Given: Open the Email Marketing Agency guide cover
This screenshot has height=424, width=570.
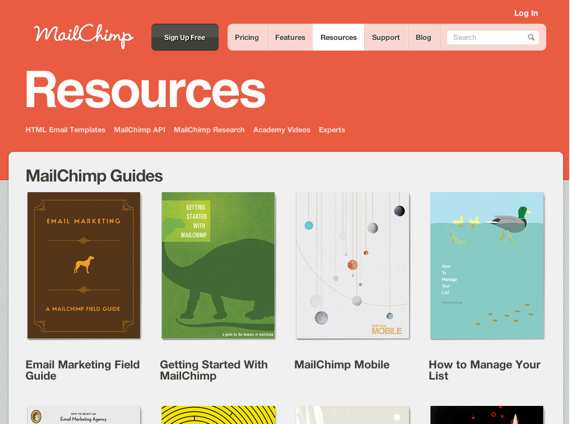Looking at the screenshot, I should pyautogui.click(x=84, y=415).
